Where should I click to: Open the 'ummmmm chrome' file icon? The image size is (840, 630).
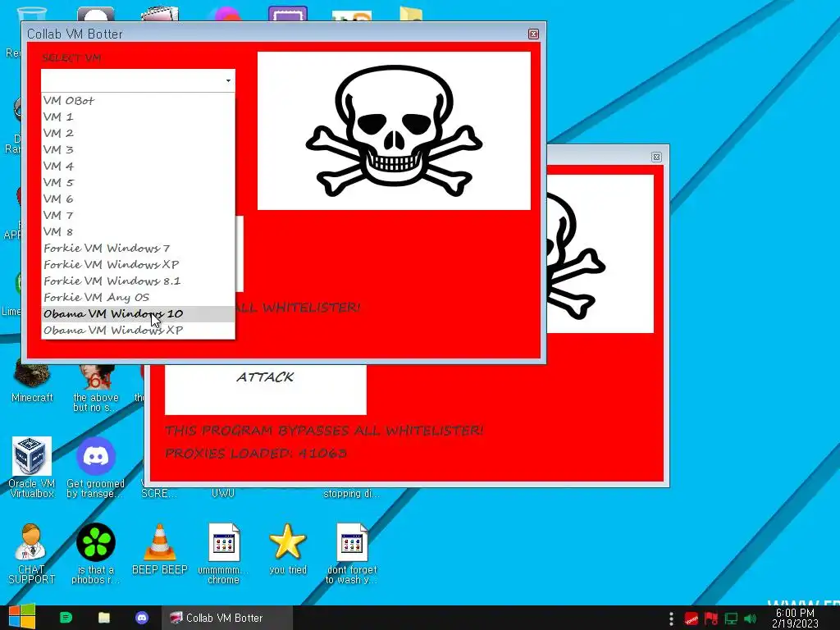coord(223,554)
